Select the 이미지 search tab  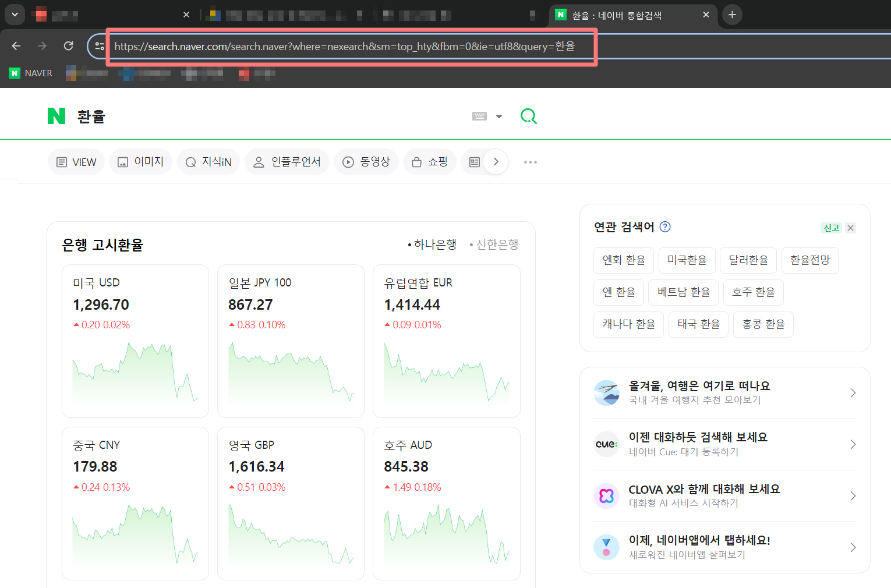click(x=140, y=162)
